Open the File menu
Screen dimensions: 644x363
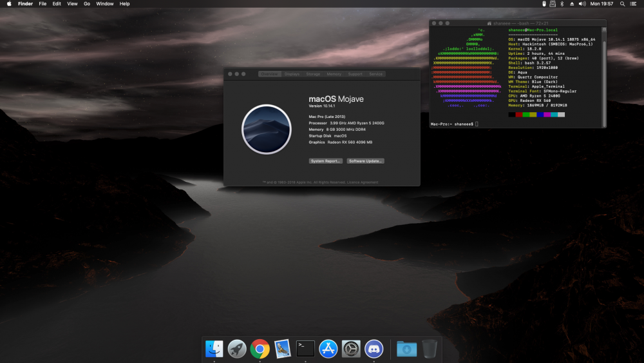(x=43, y=4)
